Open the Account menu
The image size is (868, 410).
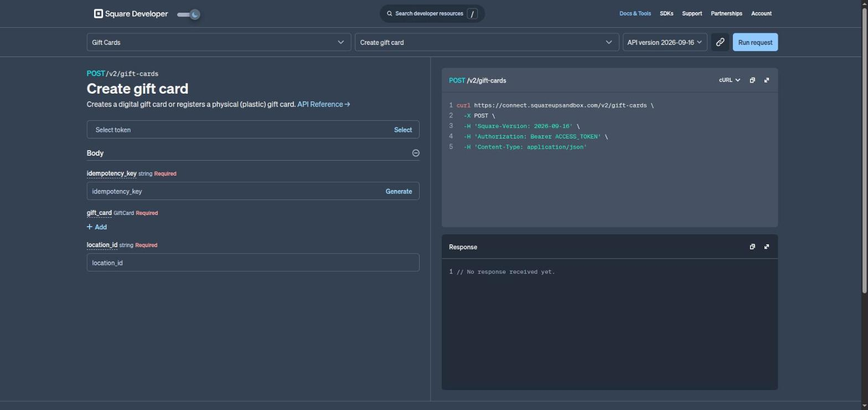(x=761, y=13)
